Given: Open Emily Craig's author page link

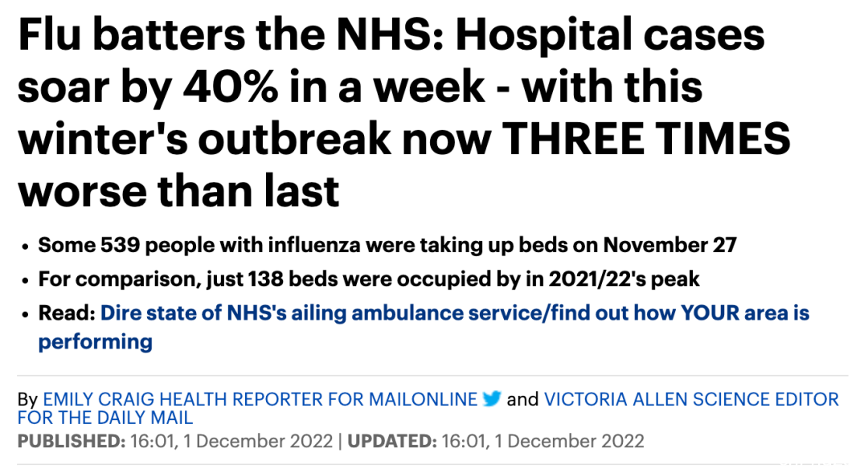Looking at the screenshot, I should (x=260, y=399).
